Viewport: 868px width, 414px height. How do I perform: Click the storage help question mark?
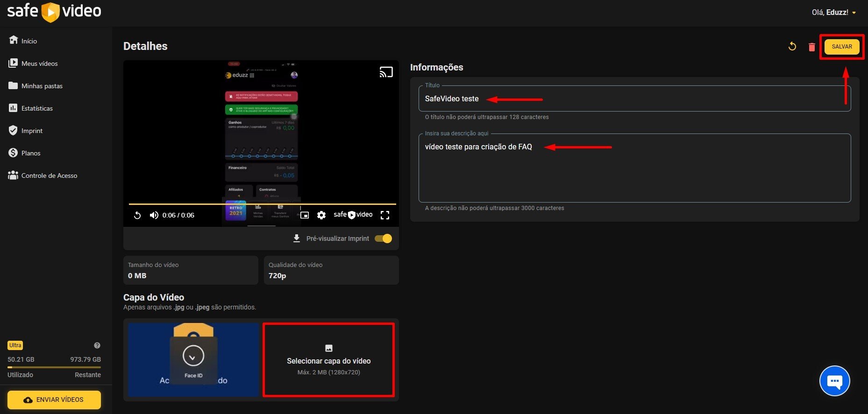click(97, 345)
